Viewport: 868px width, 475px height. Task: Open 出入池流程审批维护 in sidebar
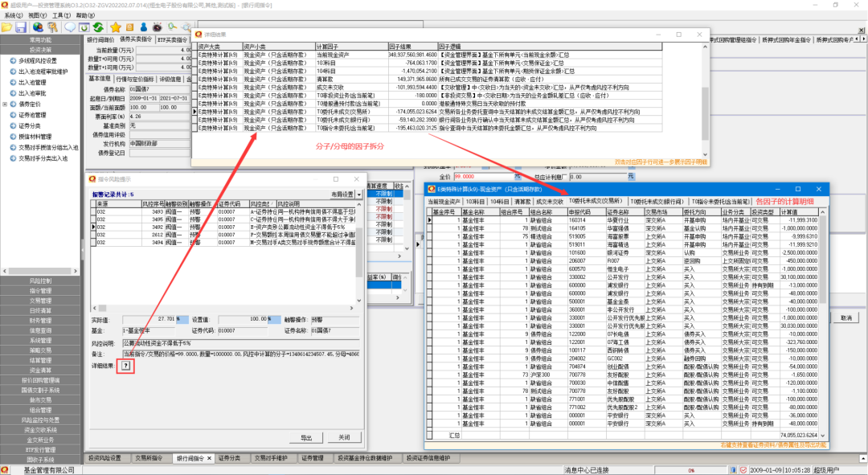43,72
